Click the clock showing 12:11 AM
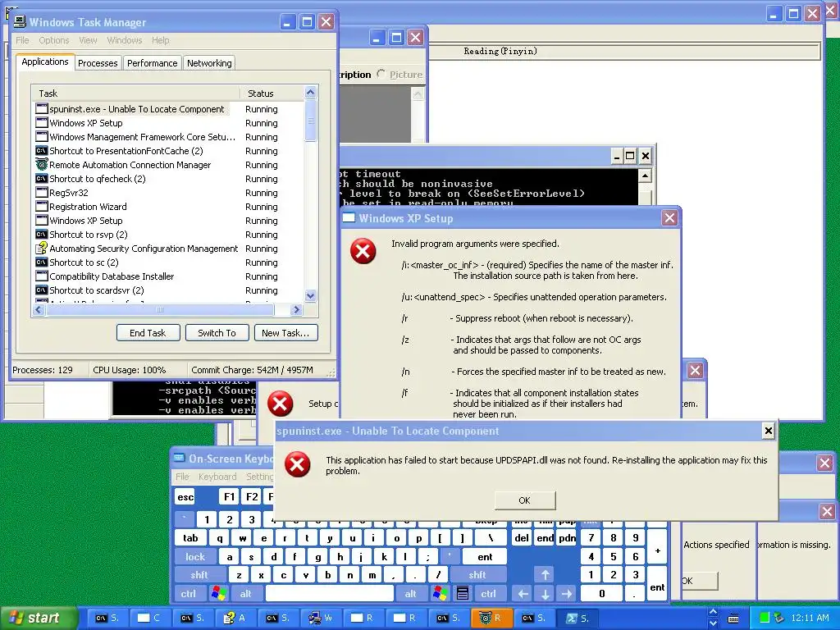 810,618
